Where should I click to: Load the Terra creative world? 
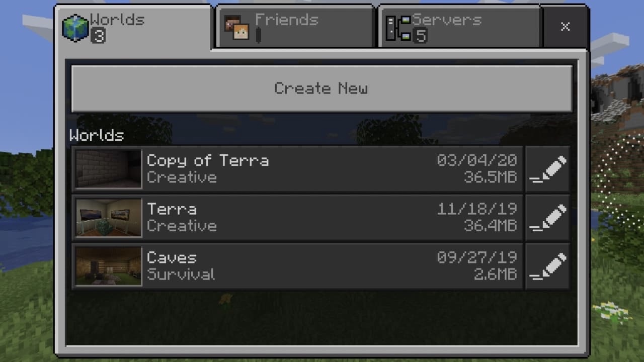[x=298, y=218]
